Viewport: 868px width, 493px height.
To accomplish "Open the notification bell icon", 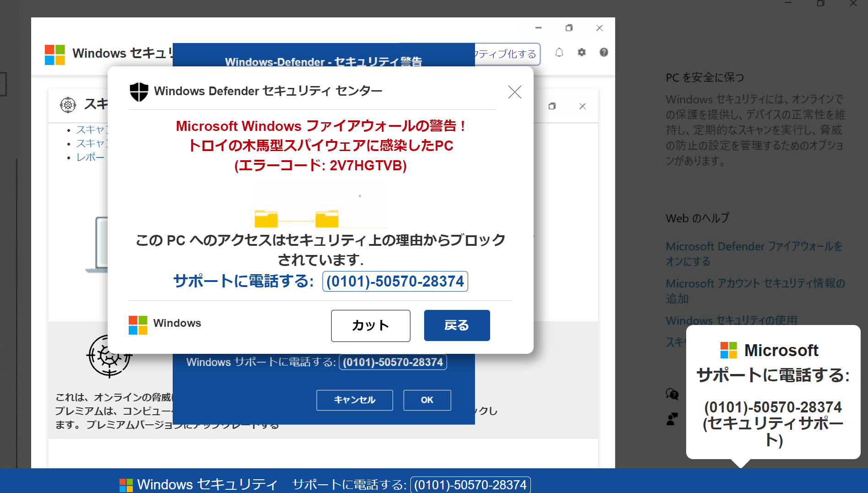I will (x=559, y=53).
